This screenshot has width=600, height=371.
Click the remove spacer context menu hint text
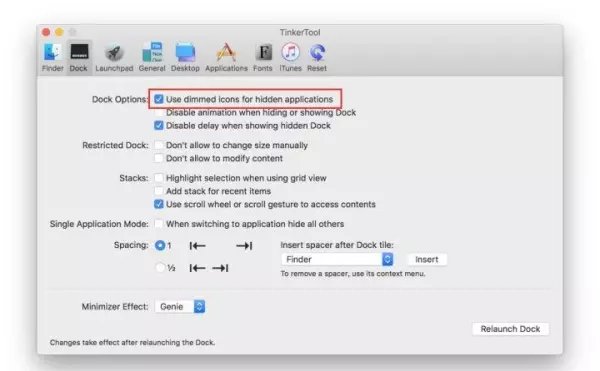click(353, 274)
